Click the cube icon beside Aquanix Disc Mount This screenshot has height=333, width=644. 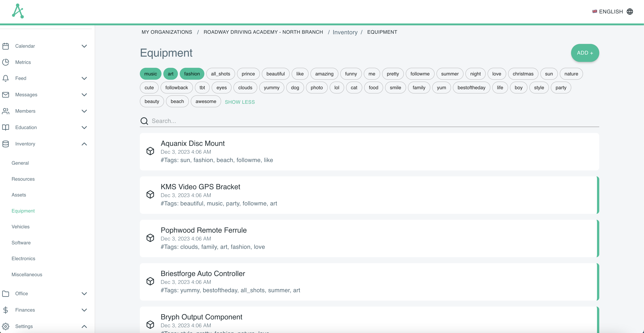tap(150, 151)
